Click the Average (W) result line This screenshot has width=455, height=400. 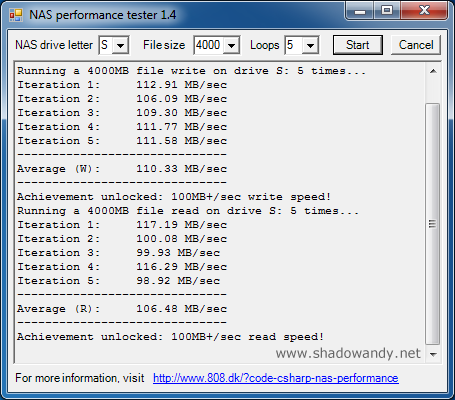(x=122, y=169)
